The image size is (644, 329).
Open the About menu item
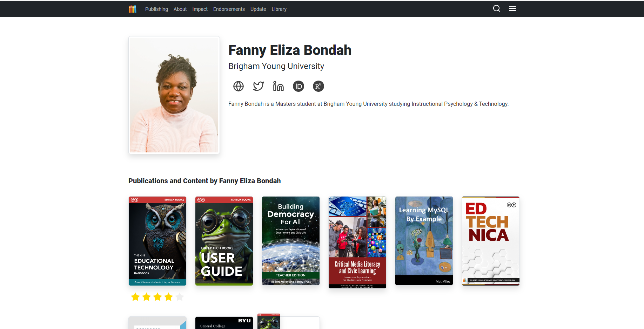pos(180,9)
